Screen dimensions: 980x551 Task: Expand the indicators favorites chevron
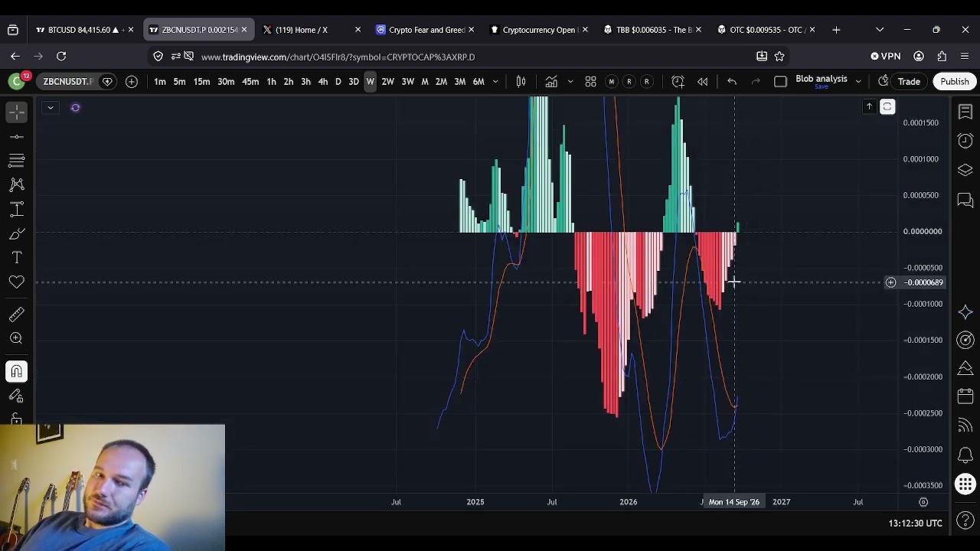570,81
